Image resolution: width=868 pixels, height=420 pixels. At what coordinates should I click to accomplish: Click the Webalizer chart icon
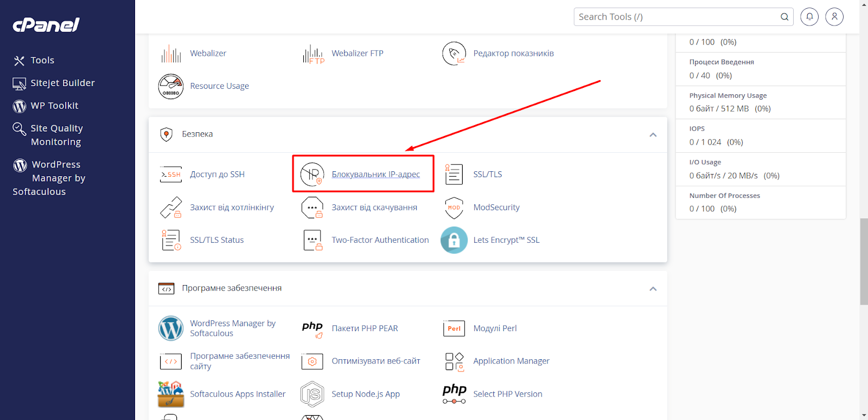171,53
